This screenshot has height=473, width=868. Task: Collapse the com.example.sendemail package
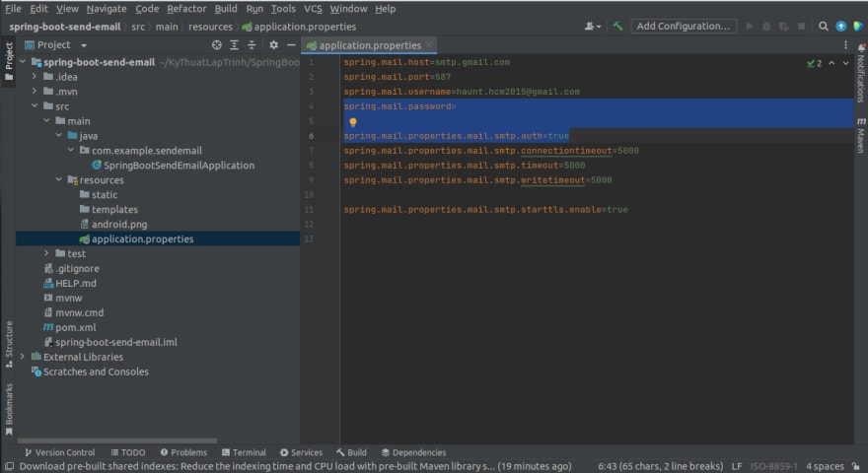[x=71, y=150]
